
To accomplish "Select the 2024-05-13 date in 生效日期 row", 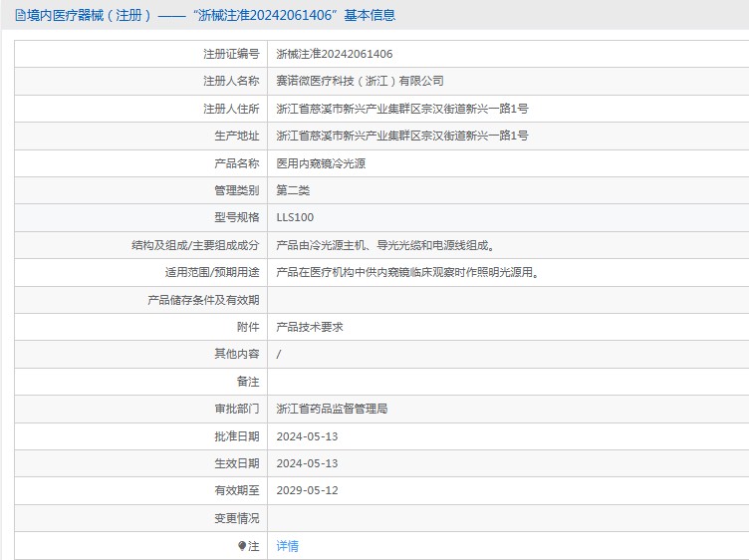I will tap(307, 463).
